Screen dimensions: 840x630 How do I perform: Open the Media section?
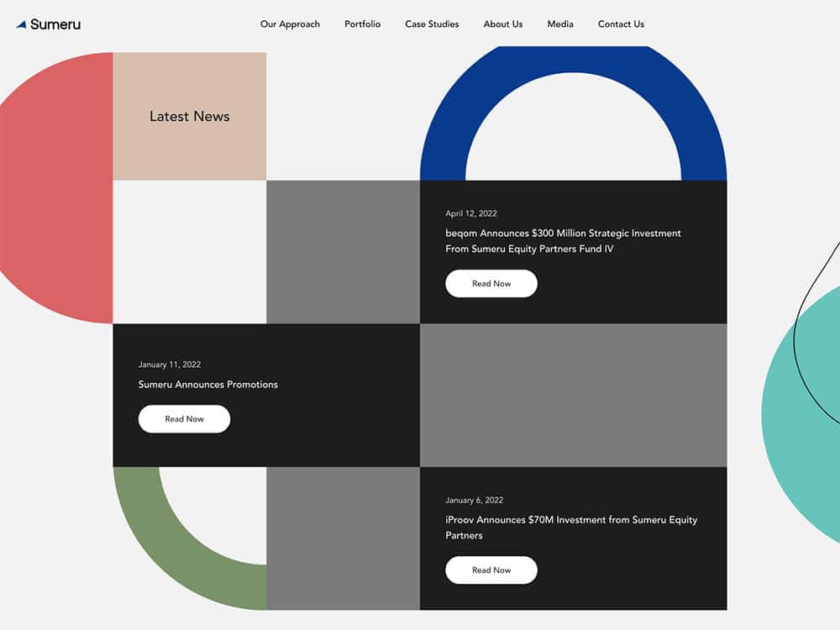tap(559, 24)
